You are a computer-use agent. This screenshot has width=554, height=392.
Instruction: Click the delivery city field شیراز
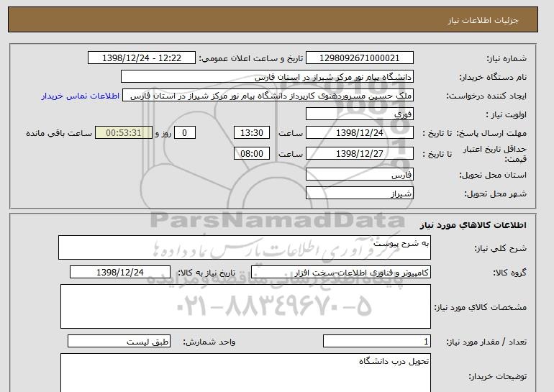coord(359,193)
